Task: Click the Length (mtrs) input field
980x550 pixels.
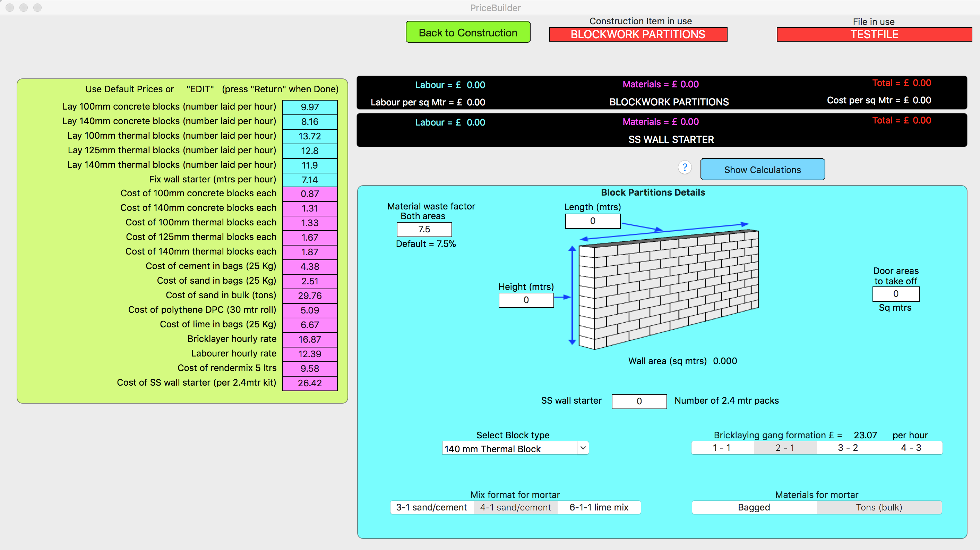Action: 593,221
